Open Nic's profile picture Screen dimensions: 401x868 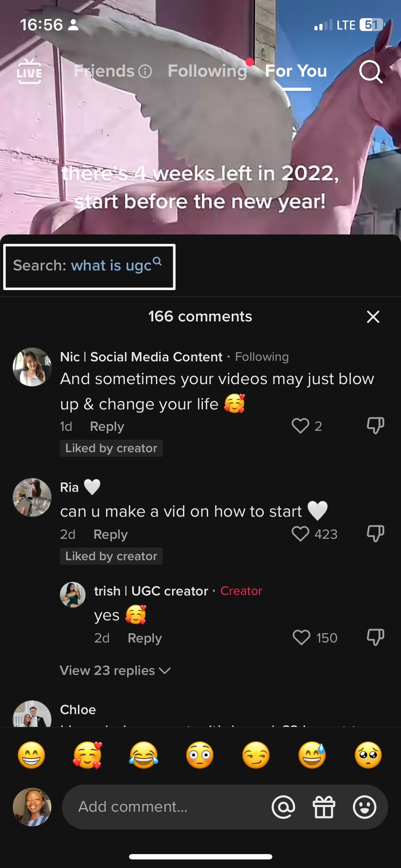(x=32, y=367)
